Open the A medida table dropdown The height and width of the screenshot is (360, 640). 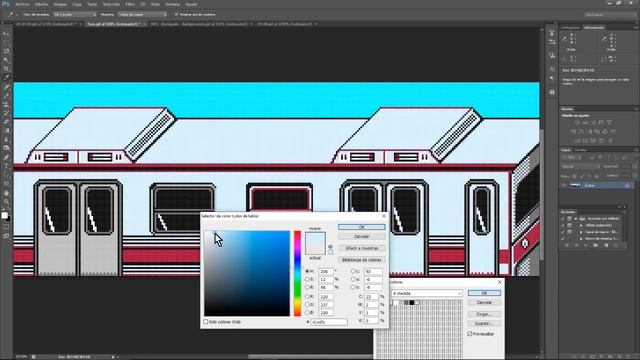(427, 293)
